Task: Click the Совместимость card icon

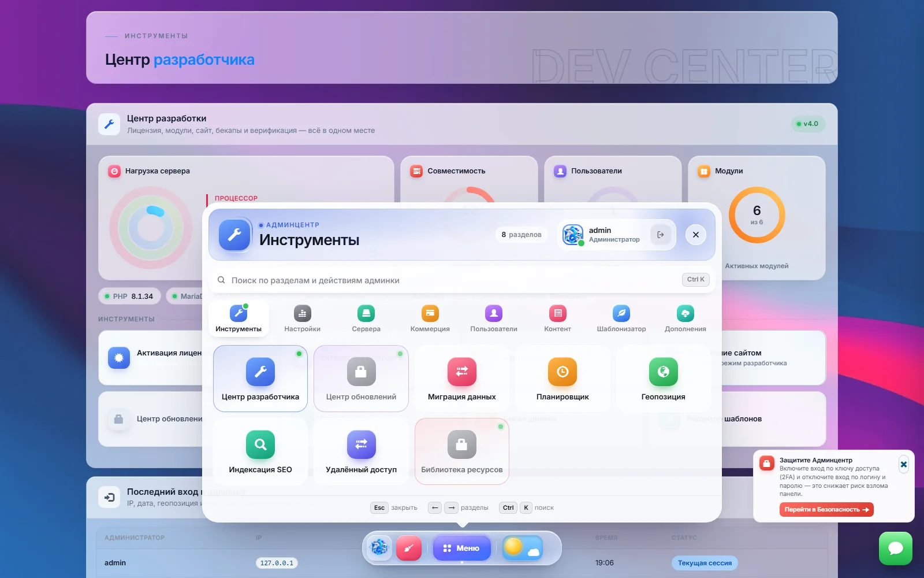Action: click(x=416, y=171)
